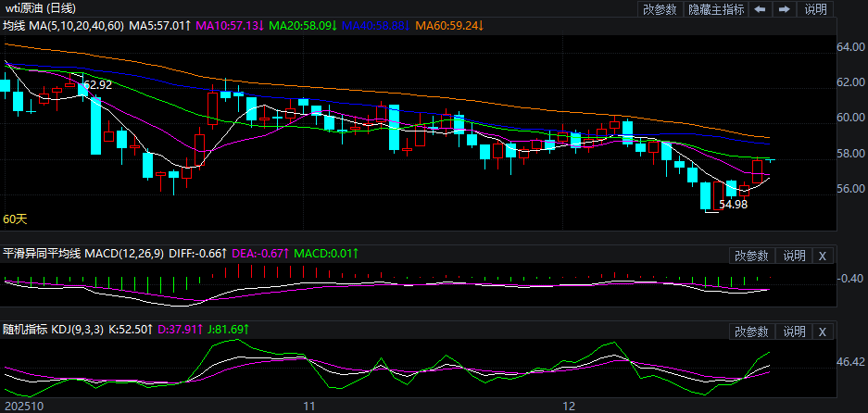
Task: Open 改参数 for the MACD panel
Action: click(x=751, y=255)
